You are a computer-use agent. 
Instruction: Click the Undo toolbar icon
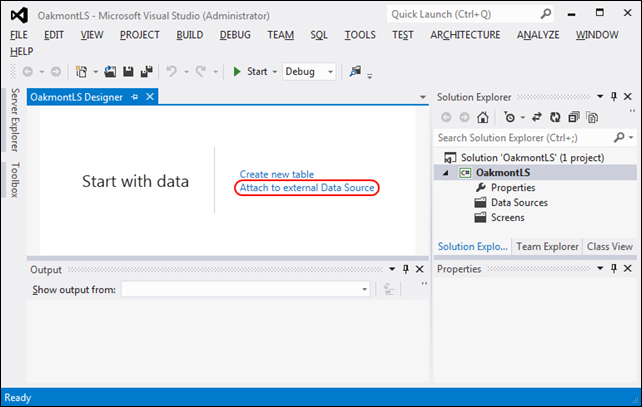pos(172,72)
